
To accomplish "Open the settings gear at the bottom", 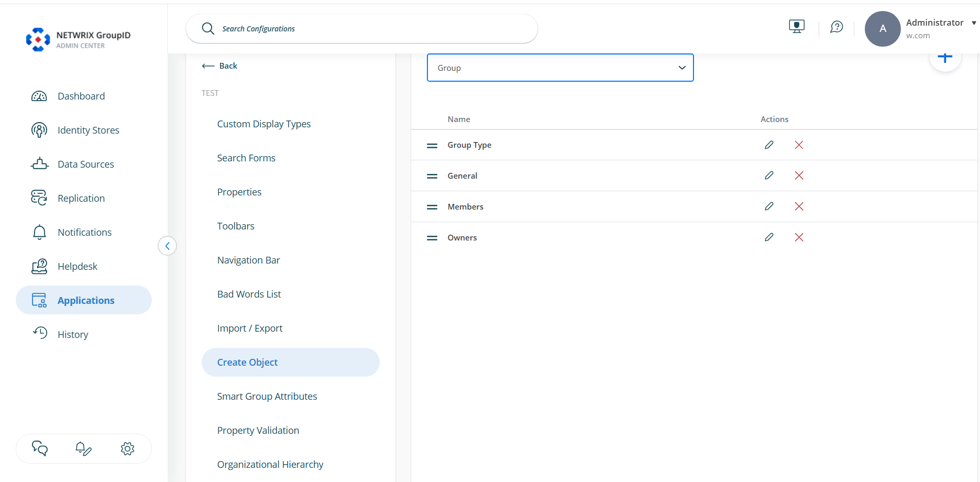I will coord(127,448).
